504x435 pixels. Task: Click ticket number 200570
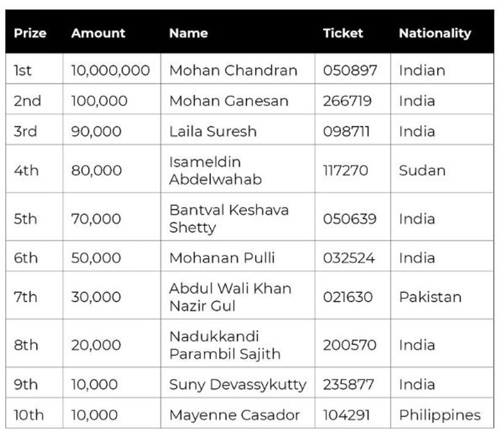click(x=350, y=345)
